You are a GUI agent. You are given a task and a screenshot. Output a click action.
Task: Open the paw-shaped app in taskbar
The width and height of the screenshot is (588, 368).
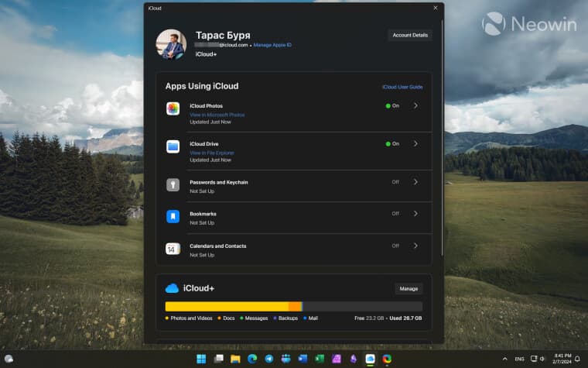tap(285, 359)
